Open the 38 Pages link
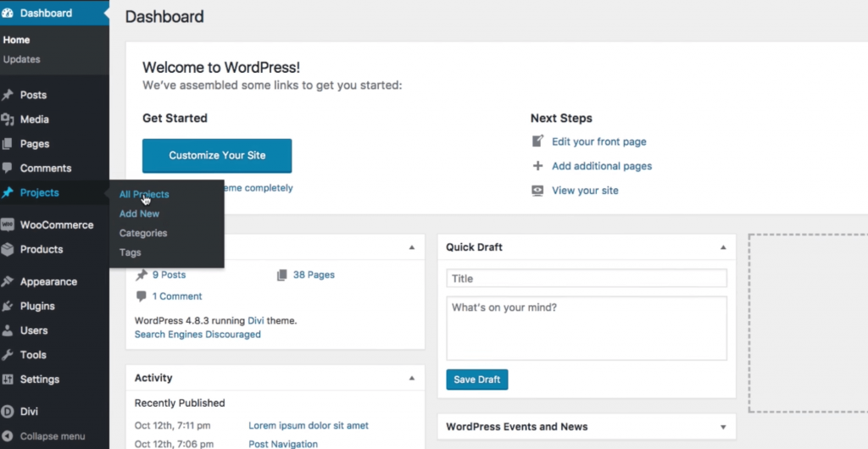 pos(314,274)
